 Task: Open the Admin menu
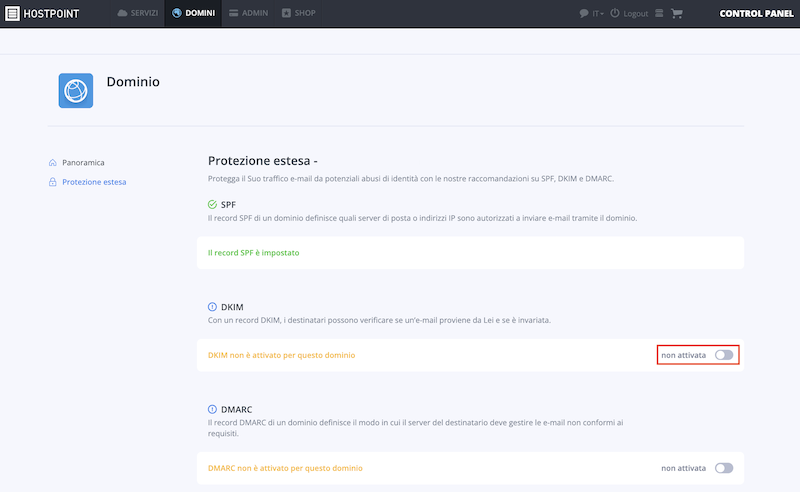point(248,13)
